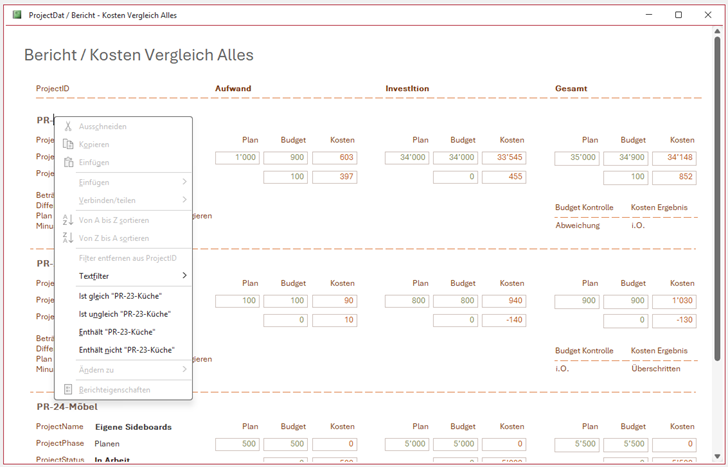Click the field showing -130
The image size is (728, 467).
point(674,320)
